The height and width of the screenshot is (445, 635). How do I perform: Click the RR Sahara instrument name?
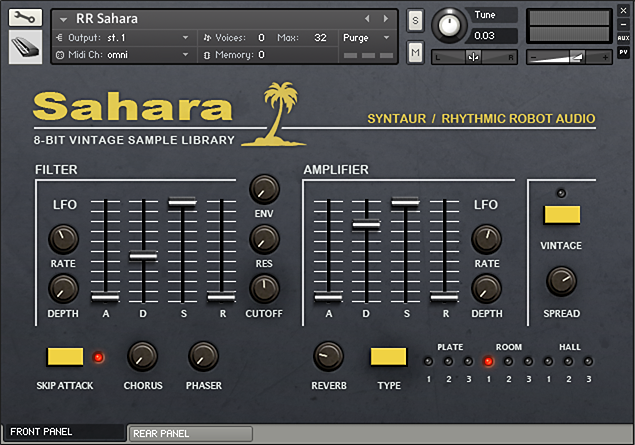pos(107,19)
